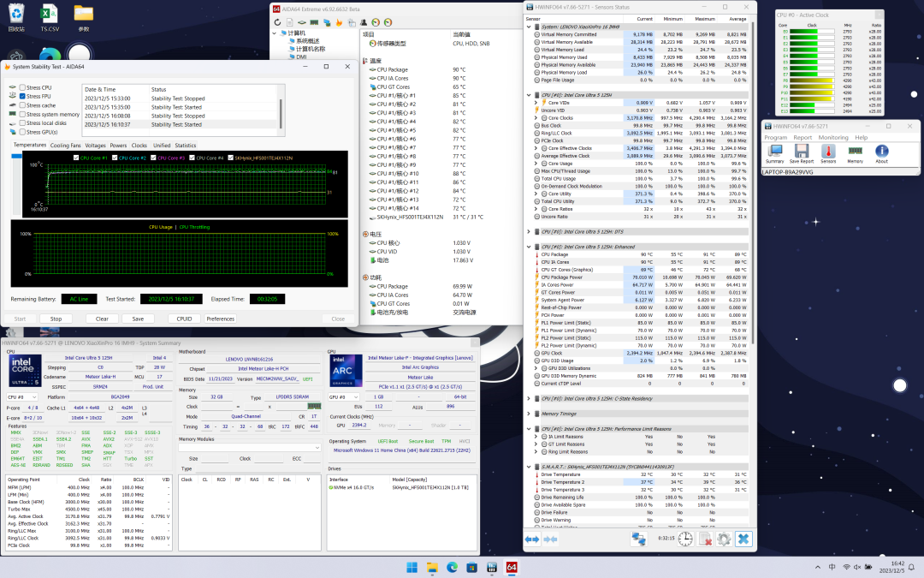924x578 pixels.
Task: Expand Core Clocks row in HWiNFO sensors
Action: pos(536,118)
